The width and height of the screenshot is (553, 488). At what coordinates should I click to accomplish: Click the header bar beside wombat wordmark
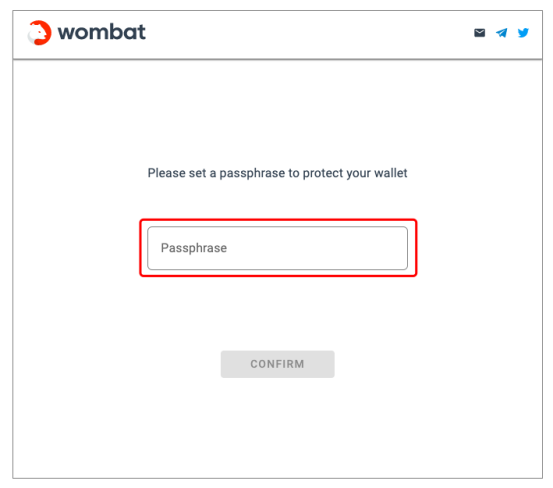tap(307, 35)
